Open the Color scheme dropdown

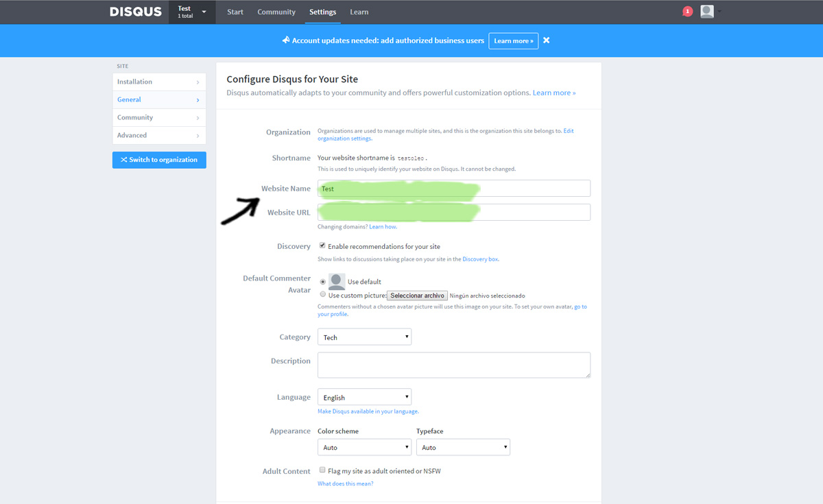[x=364, y=447]
